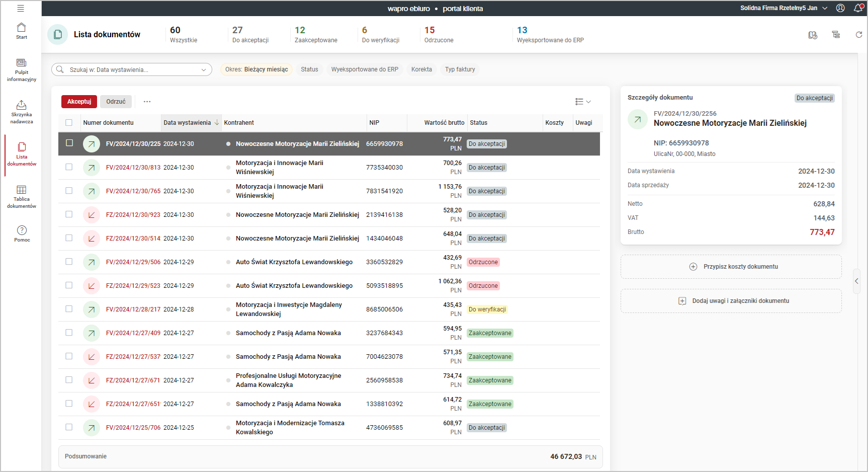Image resolution: width=868 pixels, height=472 pixels.
Task: Open the Okres: Bieżący miesiąc filter
Action: pyautogui.click(x=256, y=69)
